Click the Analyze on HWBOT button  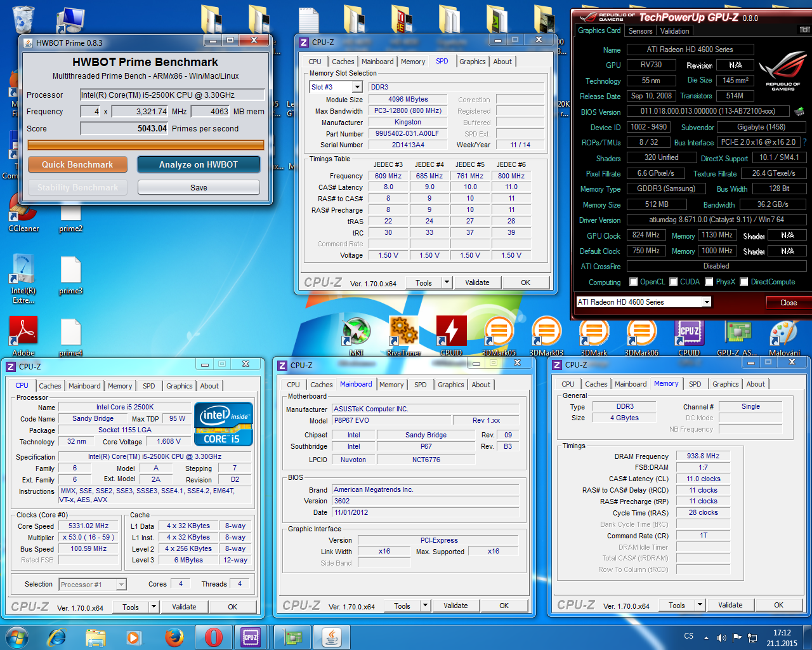(199, 164)
